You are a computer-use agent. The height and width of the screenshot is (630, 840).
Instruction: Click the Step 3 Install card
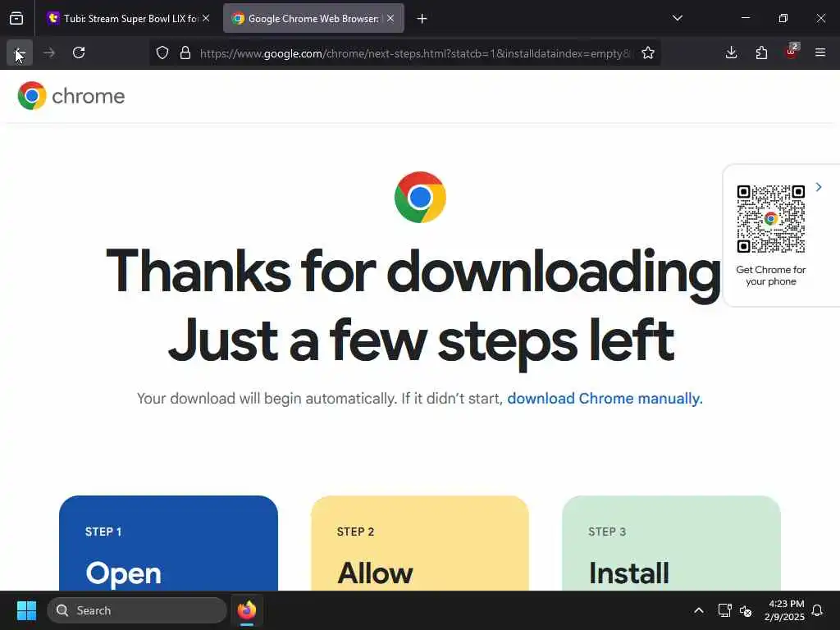(x=671, y=543)
